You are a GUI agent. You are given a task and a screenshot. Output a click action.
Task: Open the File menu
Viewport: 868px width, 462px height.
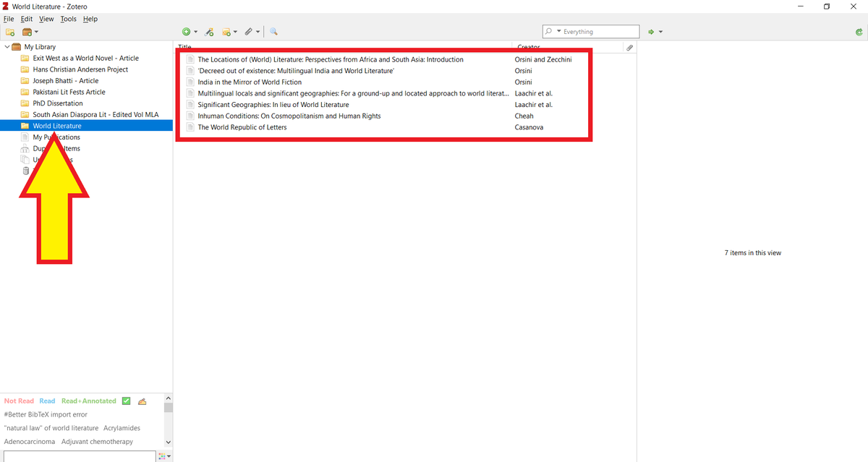click(x=9, y=19)
